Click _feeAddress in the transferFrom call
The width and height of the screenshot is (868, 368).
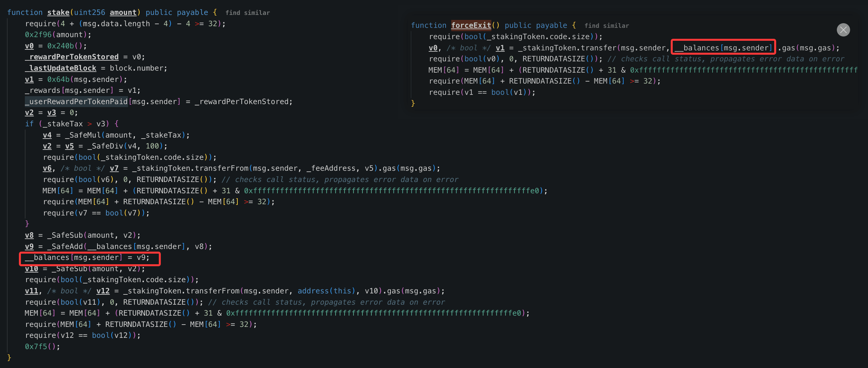coord(331,168)
